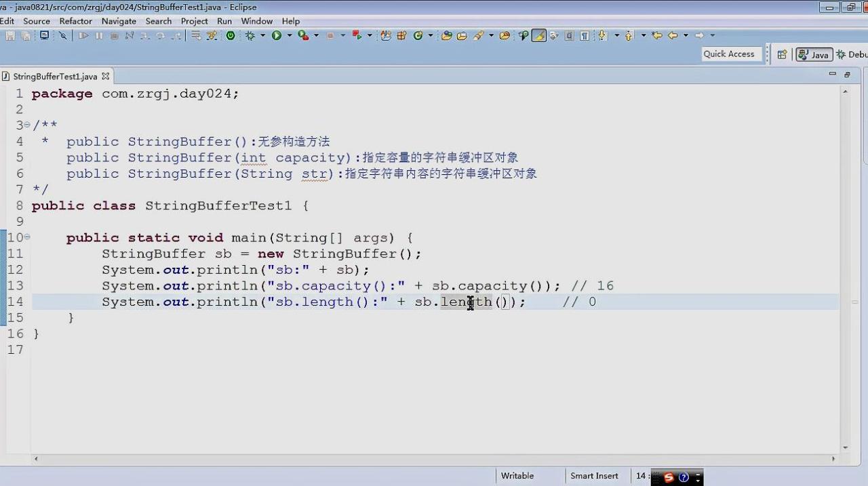Screen dimensions: 868x486
Task: Click the Step Into icon
Action: (144, 35)
